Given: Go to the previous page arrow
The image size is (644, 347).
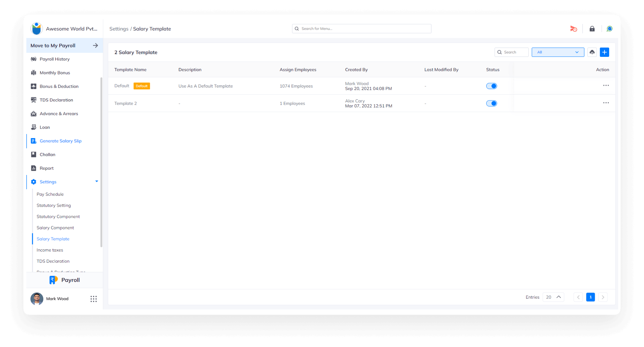Looking at the screenshot, I should (578, 297).
